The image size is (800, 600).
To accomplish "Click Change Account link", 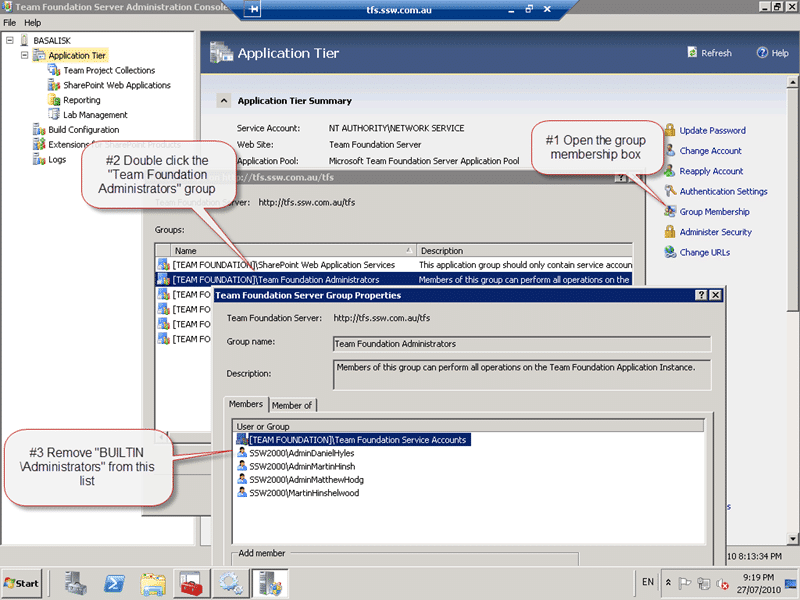I will 710,151.
